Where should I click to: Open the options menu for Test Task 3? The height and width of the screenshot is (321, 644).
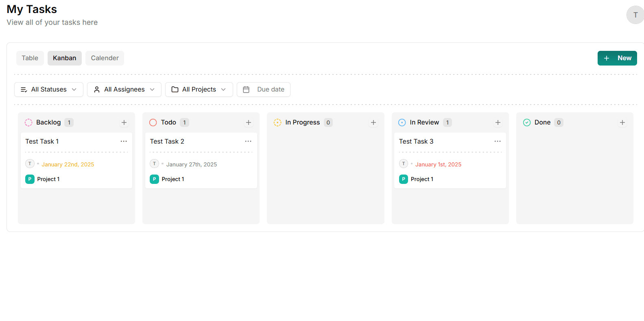(497, 141)
